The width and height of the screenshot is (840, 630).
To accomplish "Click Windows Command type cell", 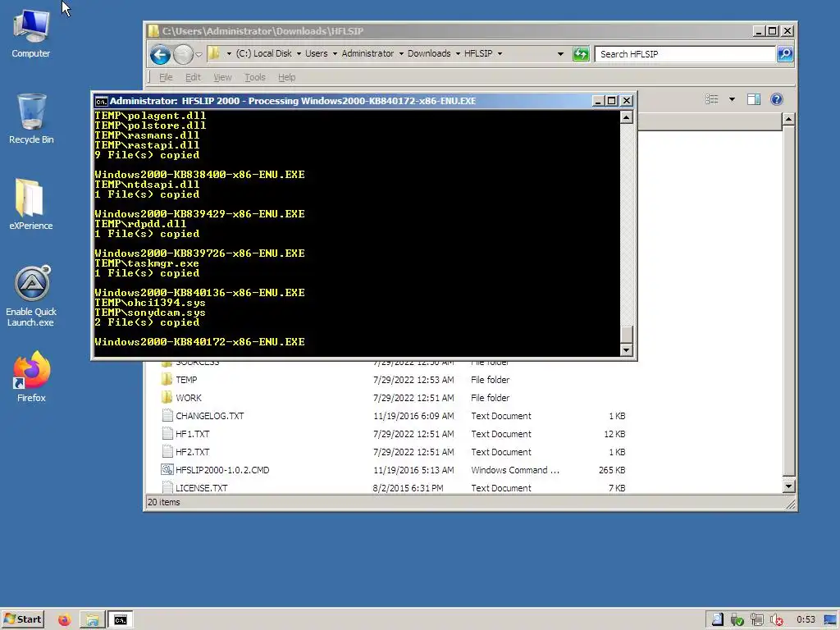I will [515, 470].
